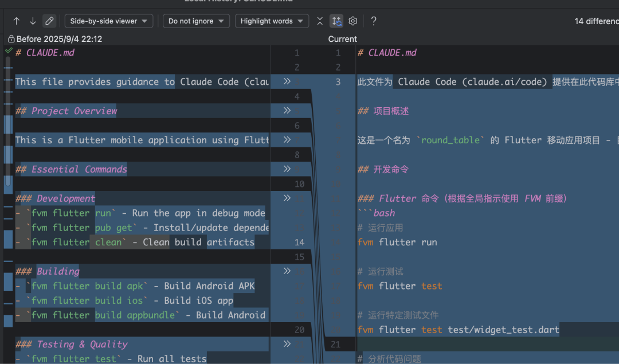
Task: Apply the '### Testing & Quality' change arrow
Action: 287,344
